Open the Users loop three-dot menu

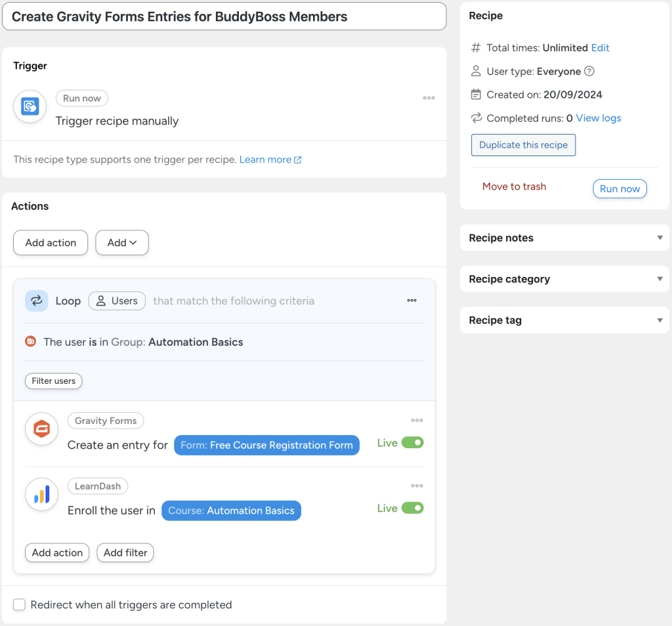pyautogui.click(x=411, y=301)
